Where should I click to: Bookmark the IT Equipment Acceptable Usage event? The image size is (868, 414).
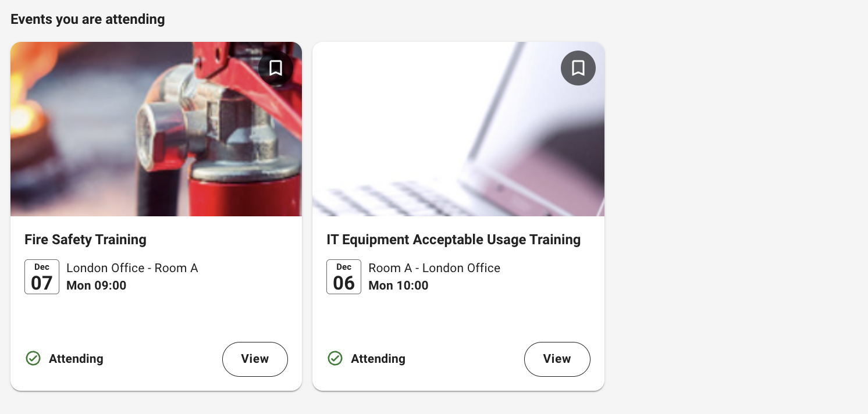[578, 68]
